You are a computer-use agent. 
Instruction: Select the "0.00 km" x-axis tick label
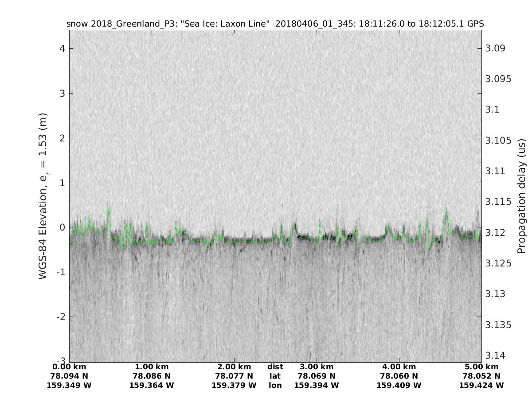[x=69, y=367]
